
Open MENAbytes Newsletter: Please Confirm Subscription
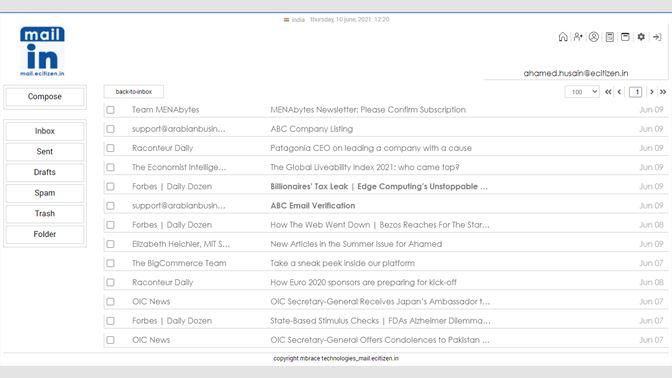click(368, 110)
